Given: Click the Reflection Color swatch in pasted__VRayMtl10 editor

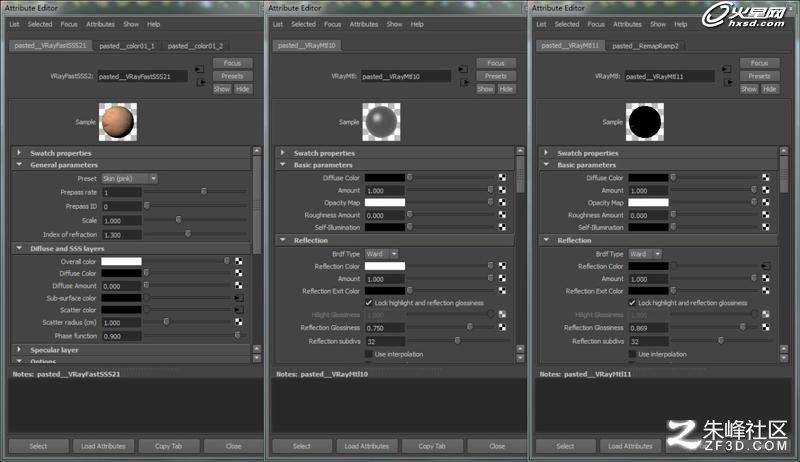Looking at the screenshot, I should click(385, 266).
